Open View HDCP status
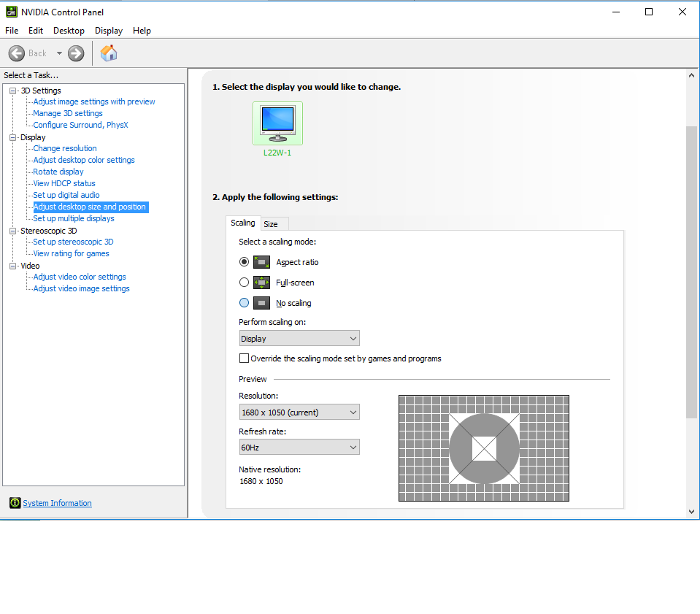The image size is (700, 614). coord(64,183)
